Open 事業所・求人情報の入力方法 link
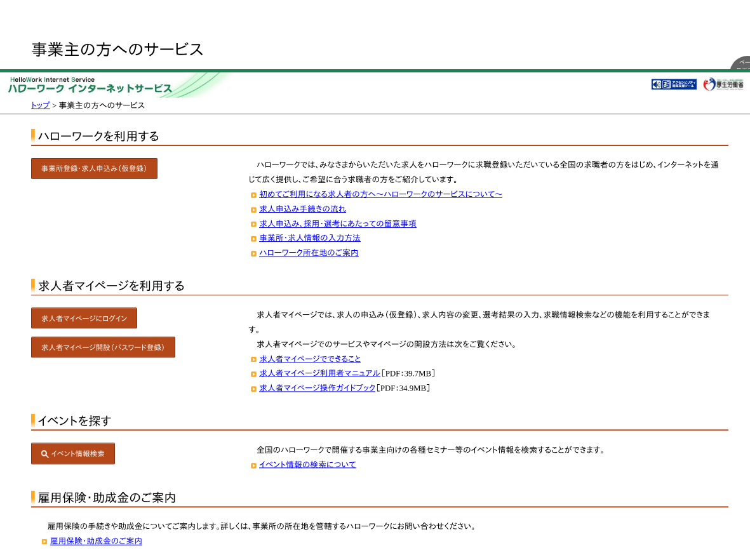 pos(310,237)
